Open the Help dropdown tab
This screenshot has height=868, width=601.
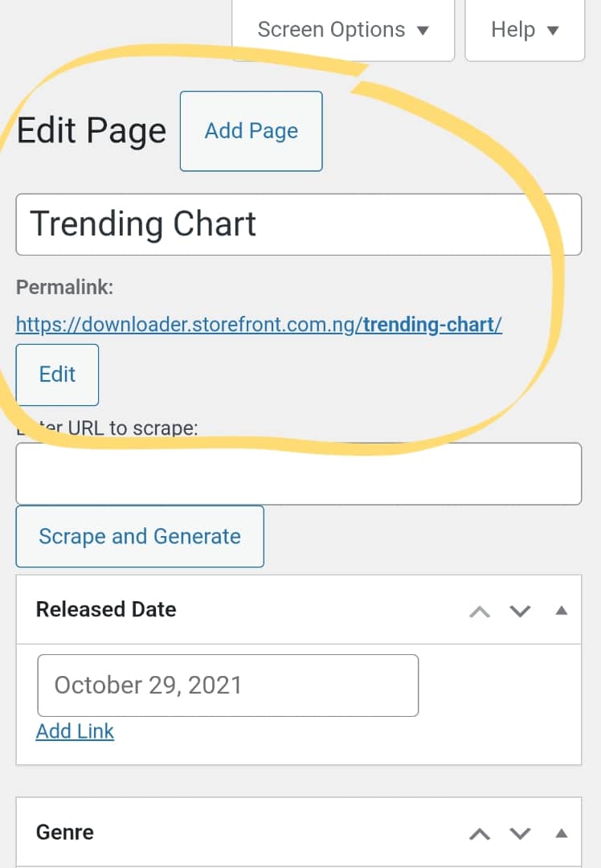(x=524, y=31)
